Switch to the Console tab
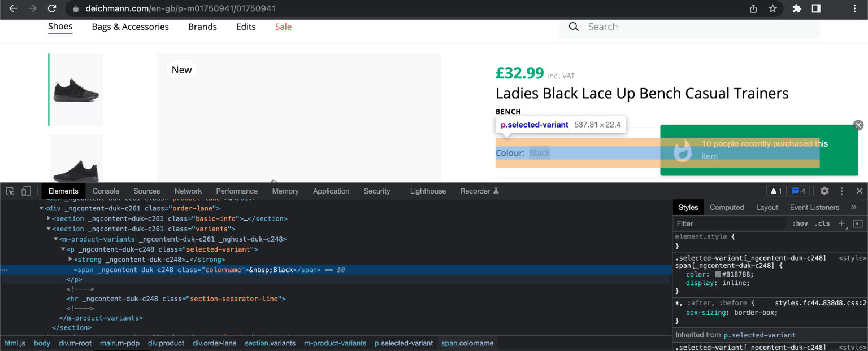868x351 pixels. 106,191
